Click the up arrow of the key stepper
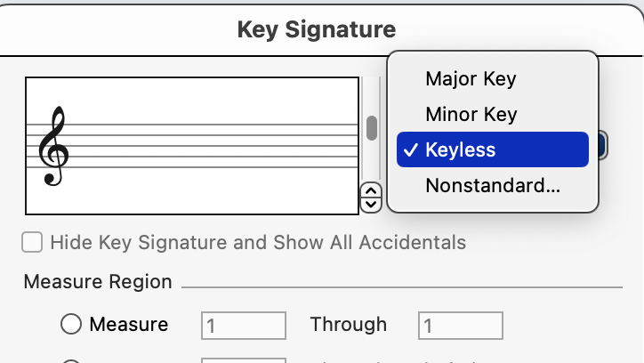The width and height of the screenshot is (644, 363). [x=372, y=190]
